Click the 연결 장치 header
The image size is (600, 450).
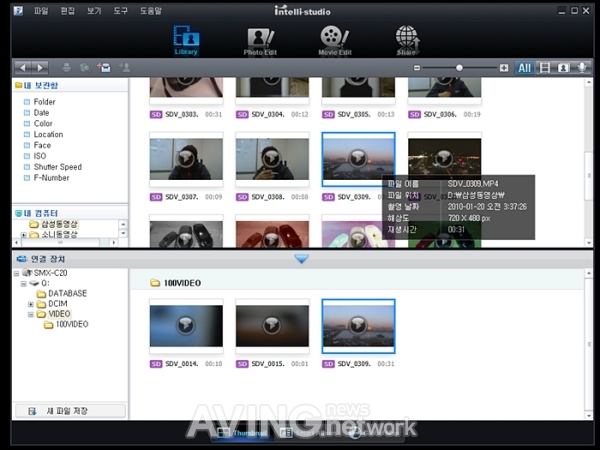48,259
